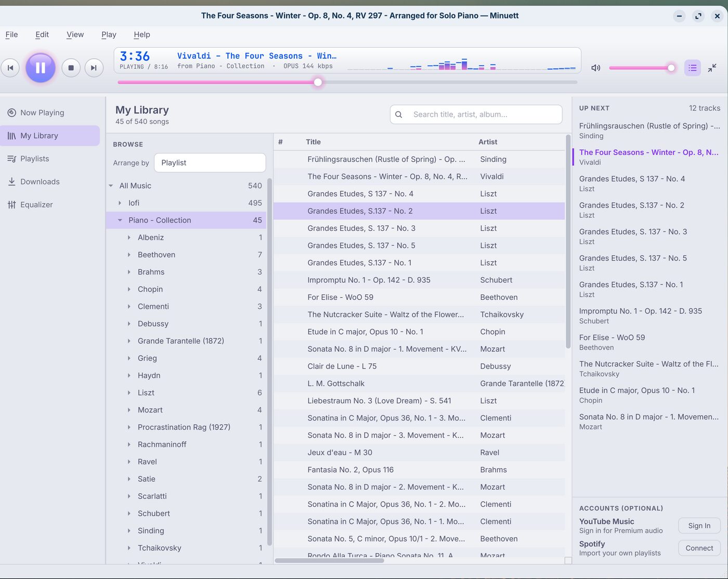Image resolution: width=728 pixels, height=579 pixels.
Task: Focus the library search field
Action: pyautogui.click(x=476, y=114)
